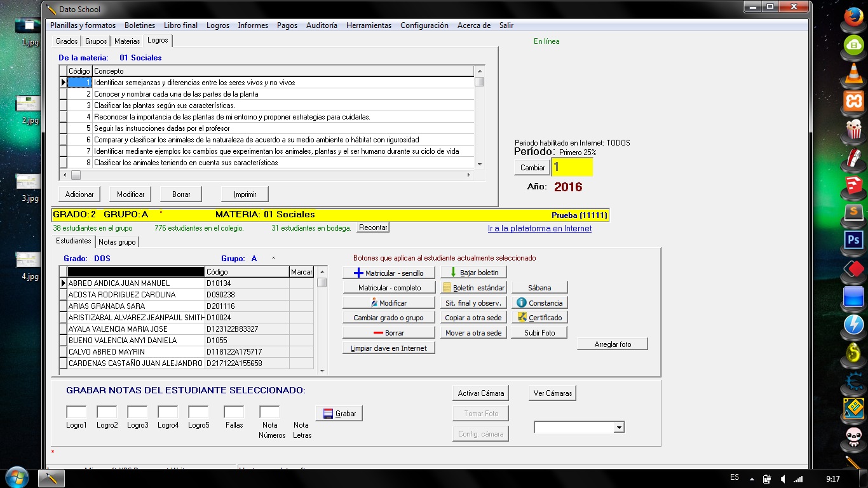
Task: Save grades with the Grabar button
Action: tap(339, 414)
